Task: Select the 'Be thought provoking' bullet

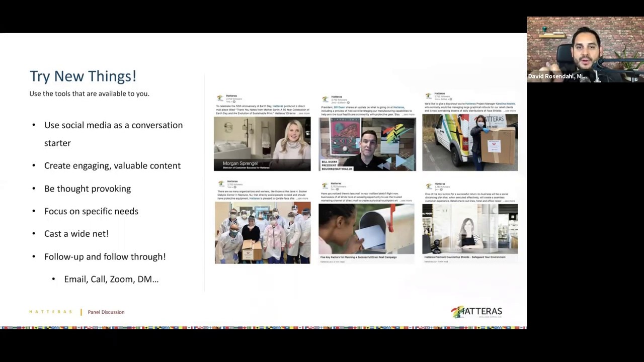Action: click(88, 189)
